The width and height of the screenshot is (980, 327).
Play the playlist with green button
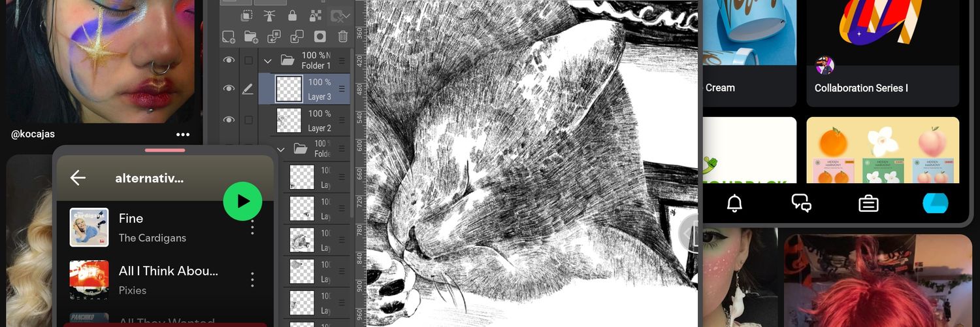pyautogui.click(x=242, y=201)
